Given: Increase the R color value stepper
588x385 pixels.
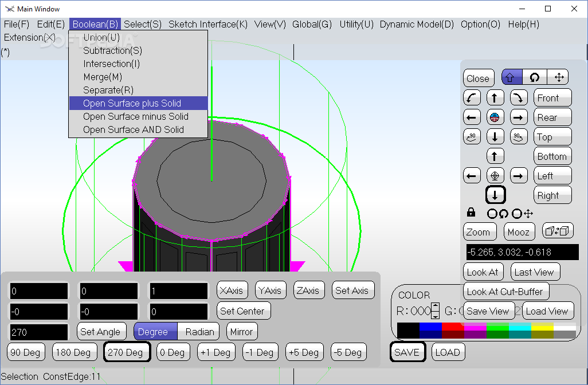Looking at the screenshot, I should 435,307.
